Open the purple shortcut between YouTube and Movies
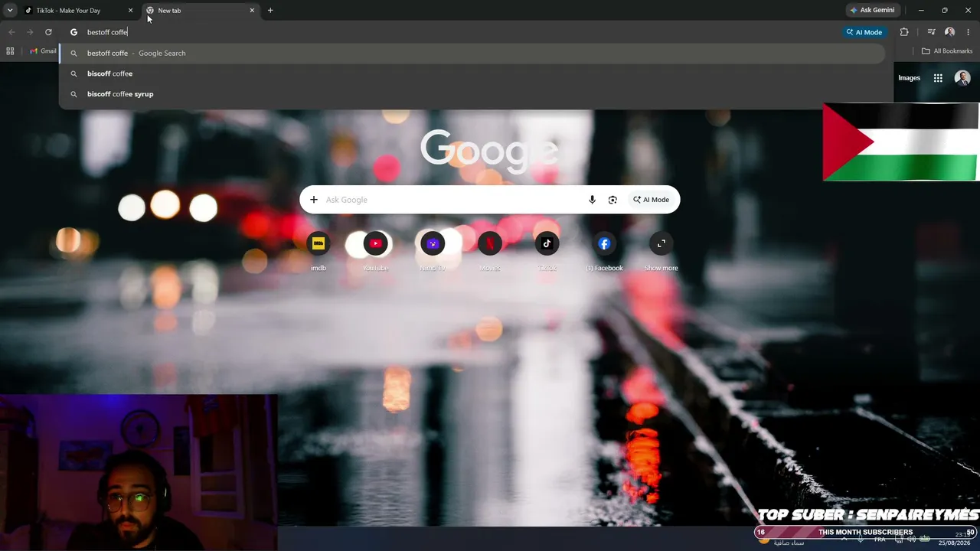980x551 pixels. point(433,251)
